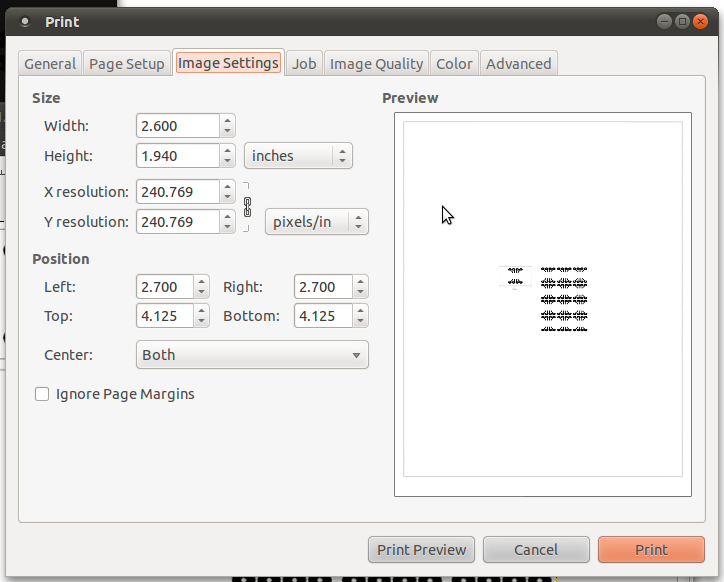Image resolution: width=724 pixels, height=582 pixels.
Task: Switch to the General tab
Action: pyautogui.click(x=50, y=64)
